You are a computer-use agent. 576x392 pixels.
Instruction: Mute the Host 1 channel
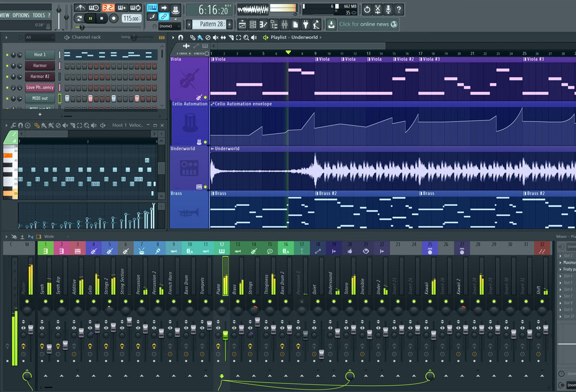[x=7, y=55]
